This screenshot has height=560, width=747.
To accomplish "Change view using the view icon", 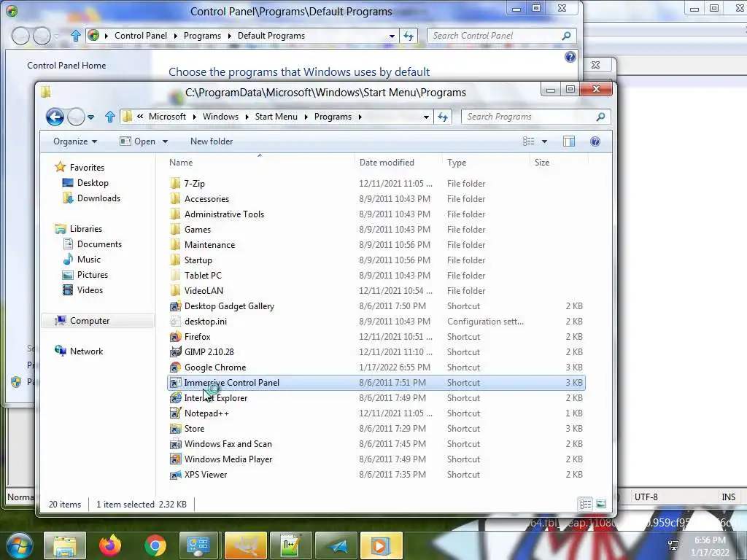I will pyautogui.click(x=528, y=141).
